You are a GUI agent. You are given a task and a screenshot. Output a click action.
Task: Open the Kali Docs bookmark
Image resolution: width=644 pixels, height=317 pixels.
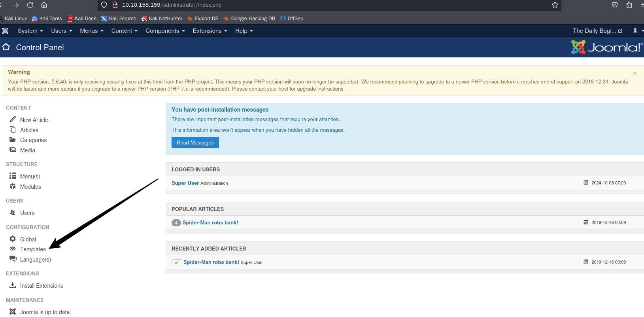[82, 19]
